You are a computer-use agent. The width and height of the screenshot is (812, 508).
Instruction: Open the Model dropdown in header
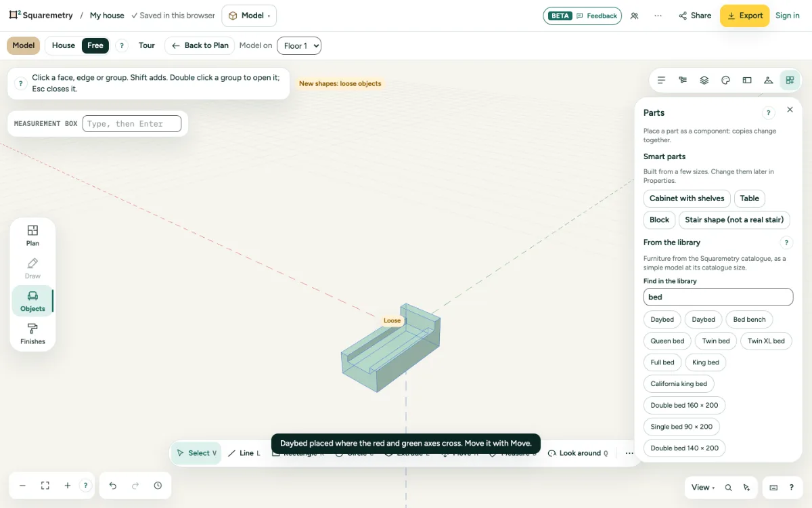click(249, 16)
